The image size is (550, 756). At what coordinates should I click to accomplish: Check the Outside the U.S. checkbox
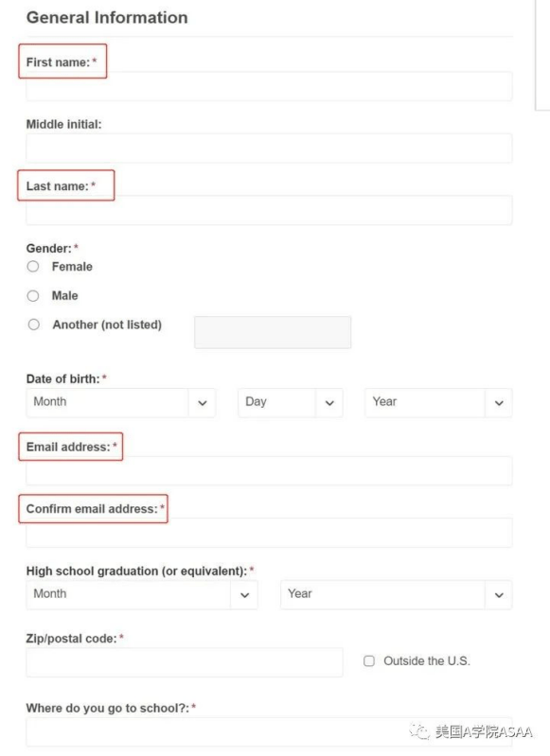[369, 661]
